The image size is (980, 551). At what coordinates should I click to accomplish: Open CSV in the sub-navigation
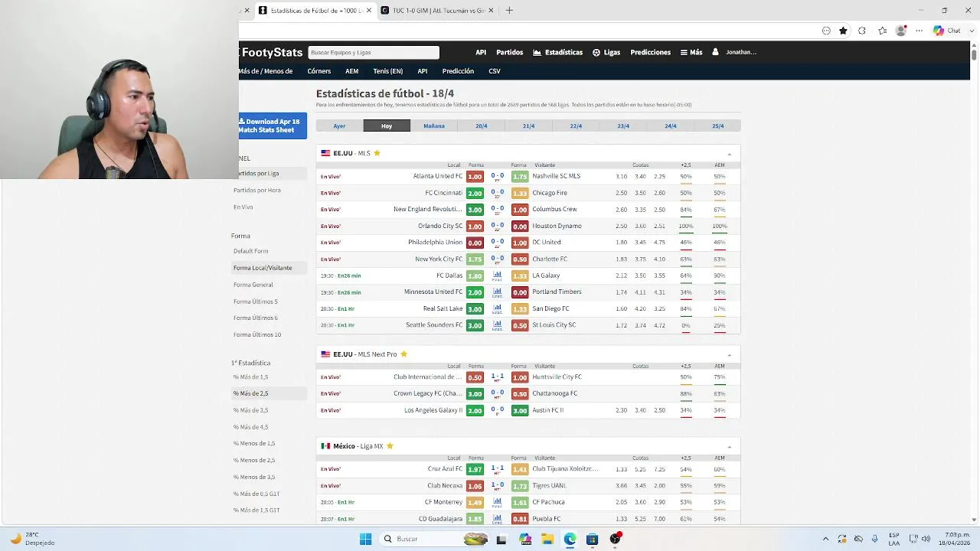(x=495, y=71)
